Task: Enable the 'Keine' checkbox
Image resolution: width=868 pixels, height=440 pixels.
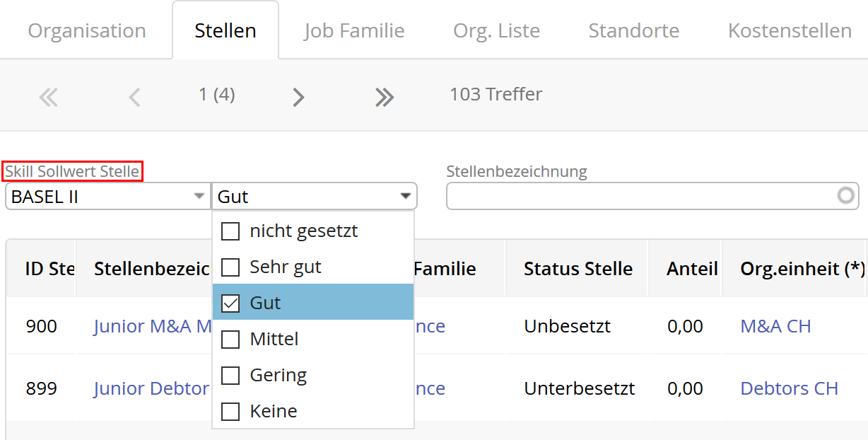Action: (x=230, y=412)
